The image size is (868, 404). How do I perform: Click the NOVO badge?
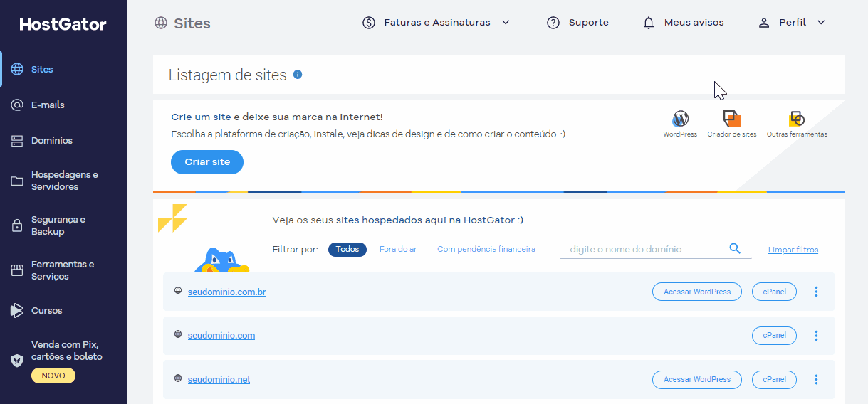coord(53,376)
